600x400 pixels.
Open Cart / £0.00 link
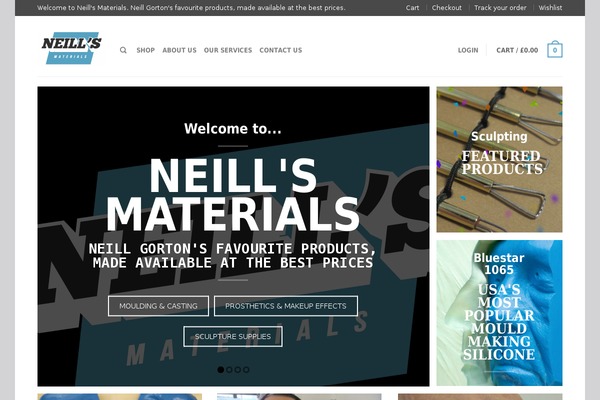[517, 50]
